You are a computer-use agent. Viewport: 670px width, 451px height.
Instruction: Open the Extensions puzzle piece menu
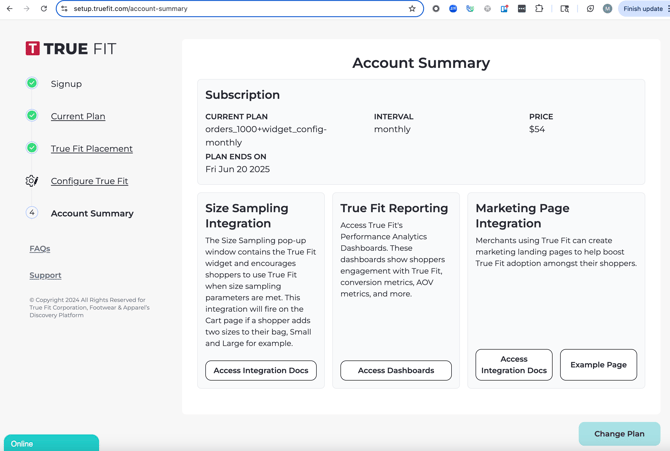click(539, 9)
